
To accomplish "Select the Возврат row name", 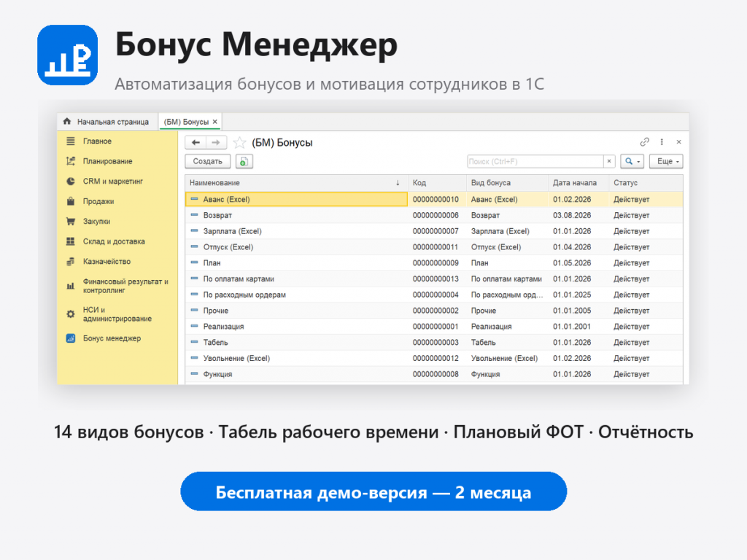I will coord(217,215).
